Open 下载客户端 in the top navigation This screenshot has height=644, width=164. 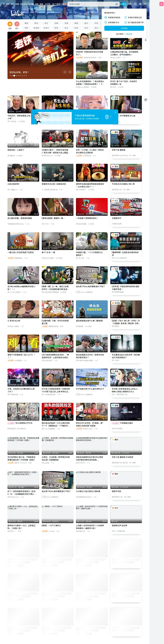59,4
